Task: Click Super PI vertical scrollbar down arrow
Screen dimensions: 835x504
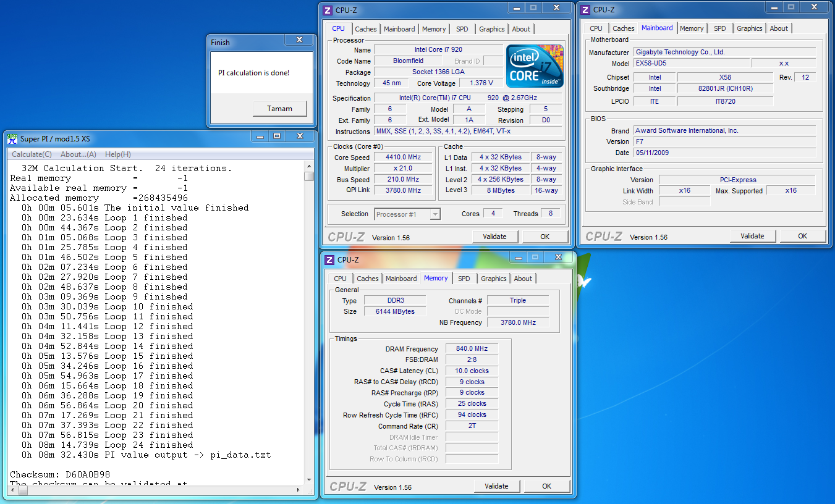Action: [310, 479]
